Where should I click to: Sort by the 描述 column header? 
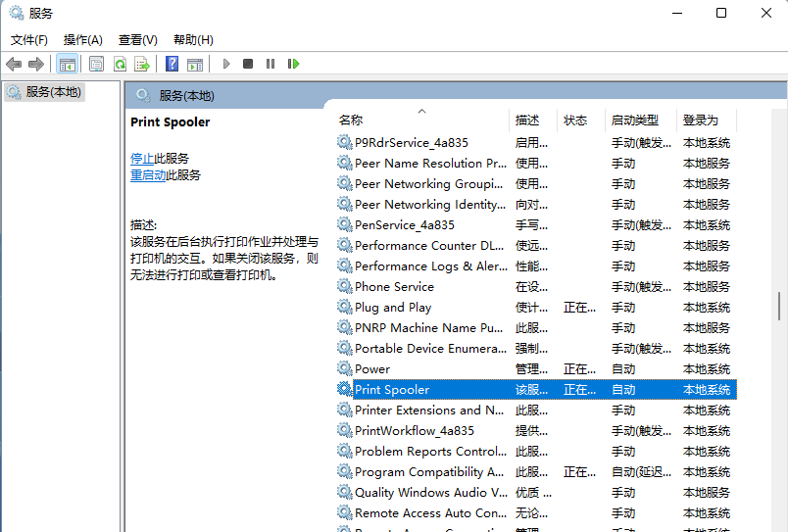click(x=533, y=121)
